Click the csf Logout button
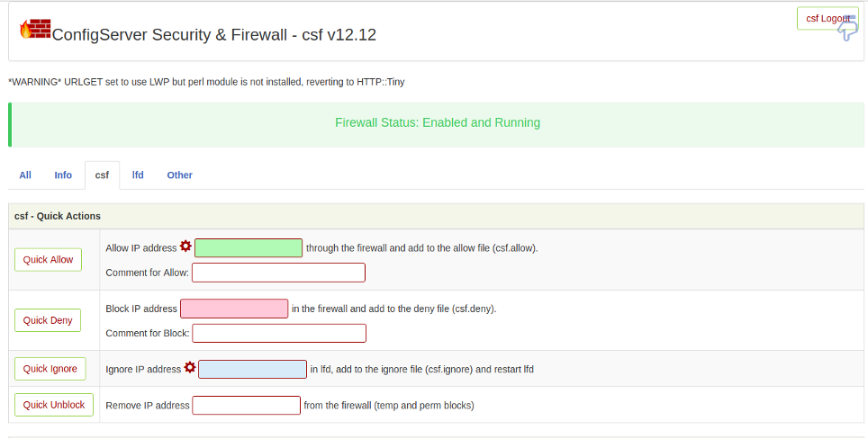The image size is (868, 439). (827, 18)
